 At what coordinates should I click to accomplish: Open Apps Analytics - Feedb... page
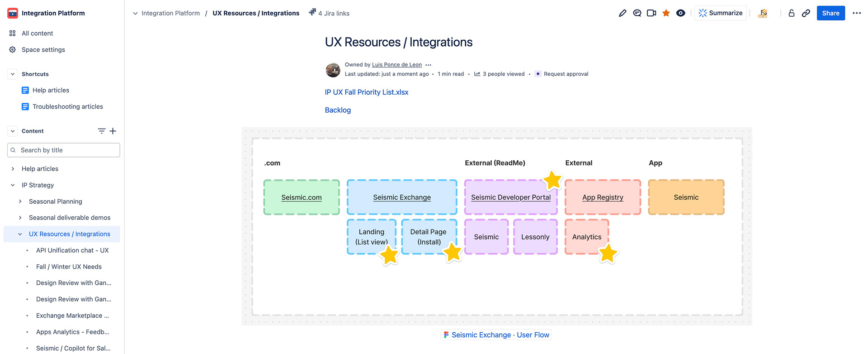pos(73,331)
